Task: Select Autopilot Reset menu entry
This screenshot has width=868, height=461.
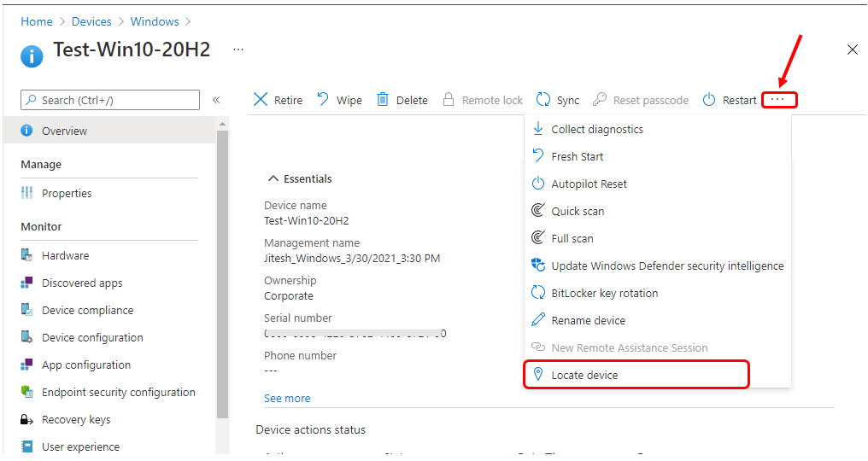Action: coord(658,184)
